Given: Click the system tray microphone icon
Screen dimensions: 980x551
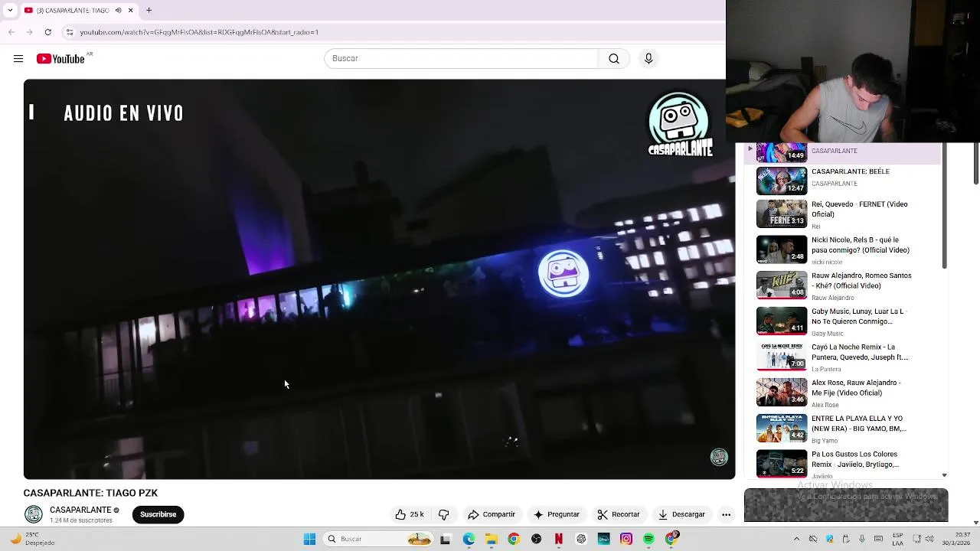Looking at the screenshot, I should 862,540.
